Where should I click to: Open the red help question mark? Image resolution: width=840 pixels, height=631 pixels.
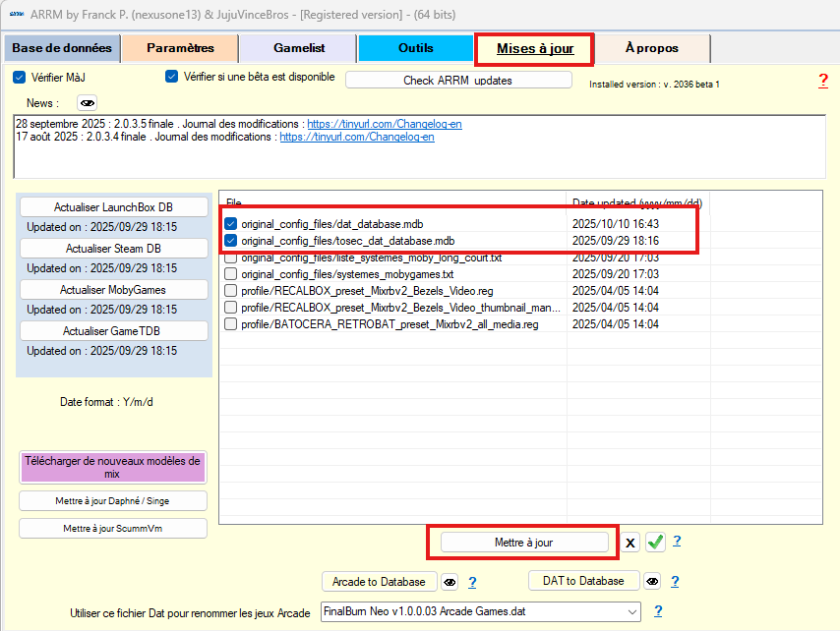822,81
